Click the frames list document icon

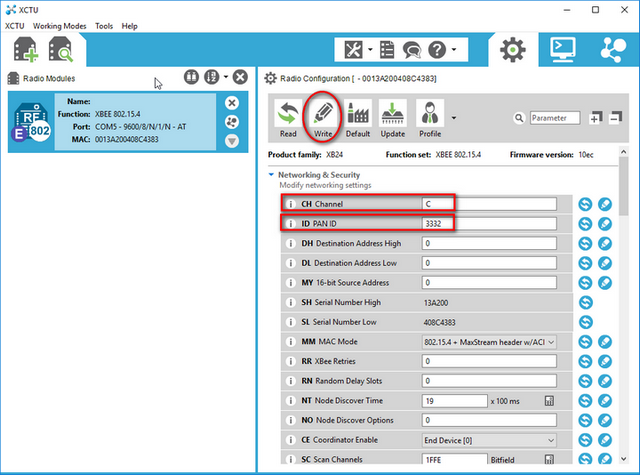[x=387, y=50]
